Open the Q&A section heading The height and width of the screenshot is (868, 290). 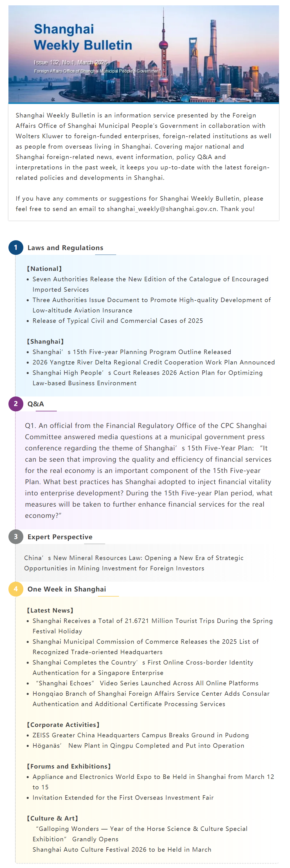coord(36,404)
